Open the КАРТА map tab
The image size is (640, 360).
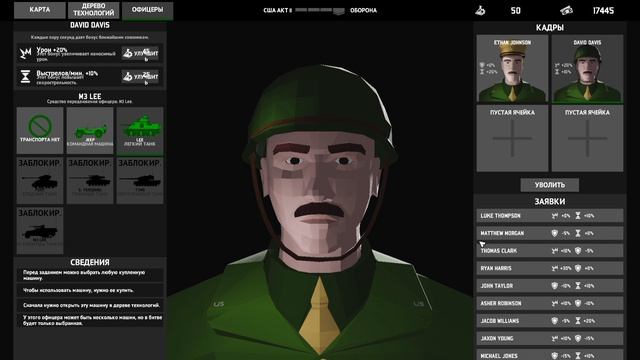tap(40, 10)
